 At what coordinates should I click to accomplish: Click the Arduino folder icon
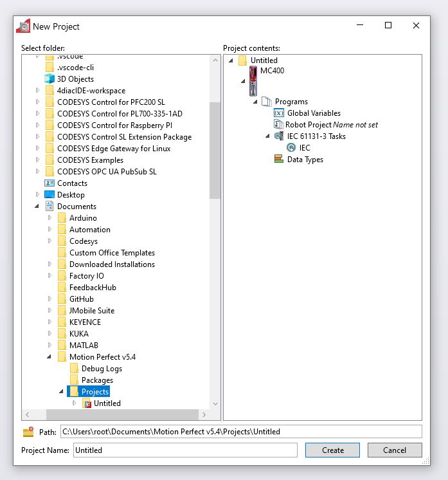62,218
